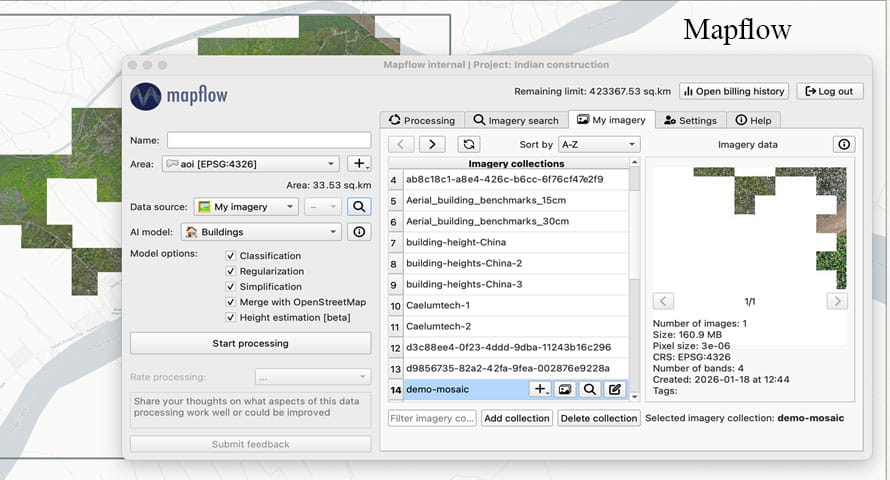This screenshot has height=480, width=890.
Task: Click the imagery search magnifier next to Data source
Action: point(359,207)
